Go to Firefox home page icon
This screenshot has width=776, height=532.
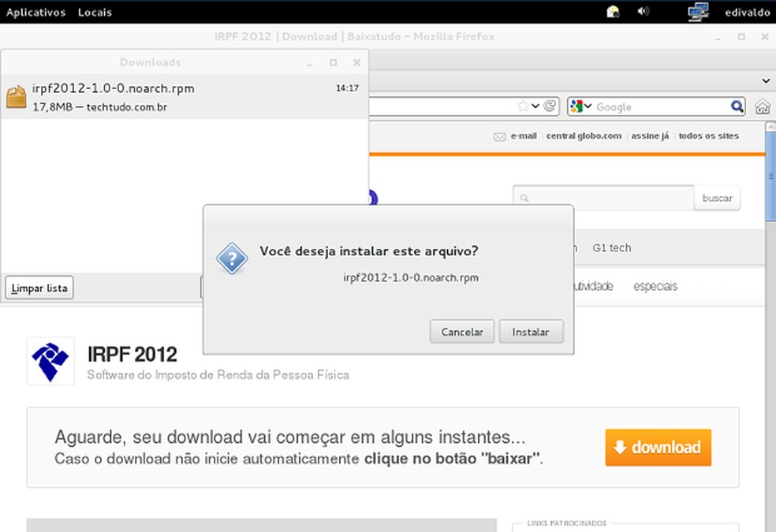763,107
